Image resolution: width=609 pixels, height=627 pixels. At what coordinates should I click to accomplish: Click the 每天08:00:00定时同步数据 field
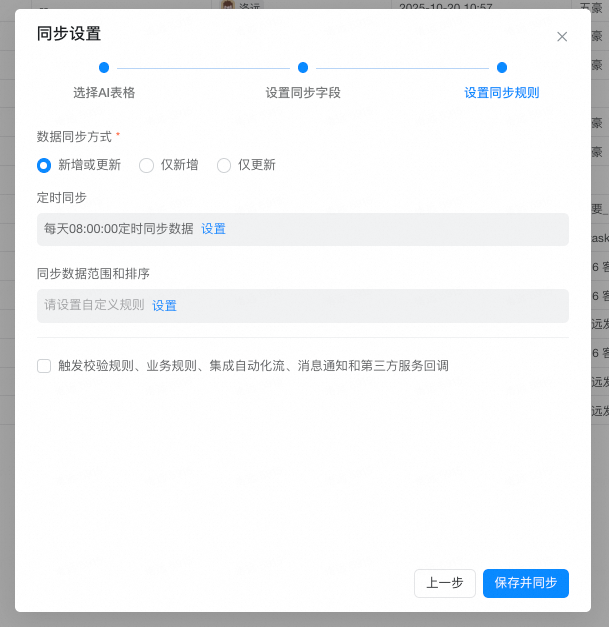[119, 229]
